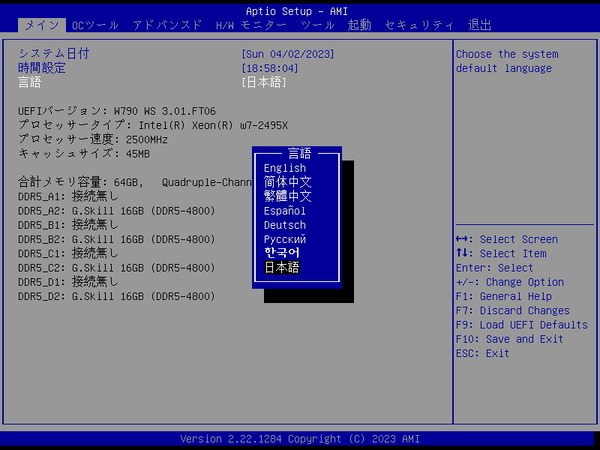Viewport: 600px width, 450px height.
Task: Click the 合計メモリ容量 64GB line
Action: click(x=135, y=182)
